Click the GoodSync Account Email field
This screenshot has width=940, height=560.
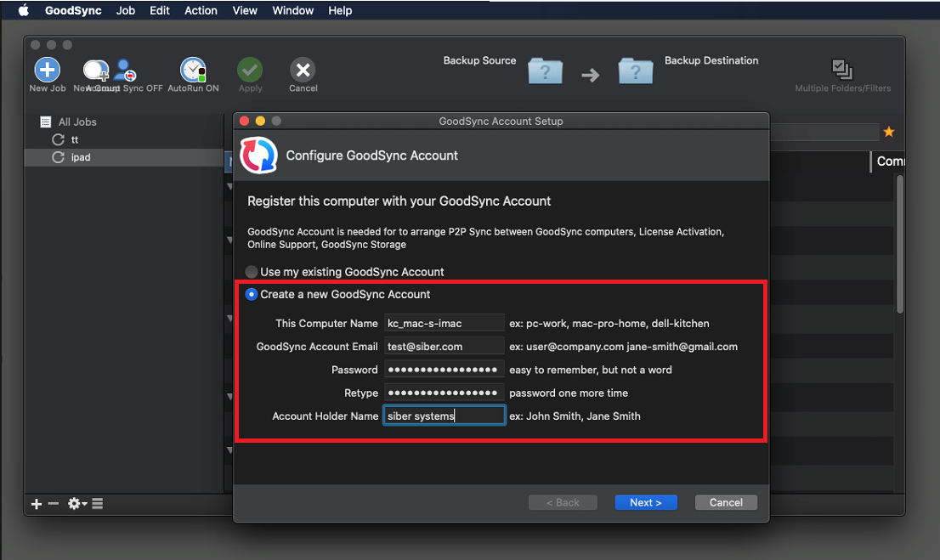444,347
